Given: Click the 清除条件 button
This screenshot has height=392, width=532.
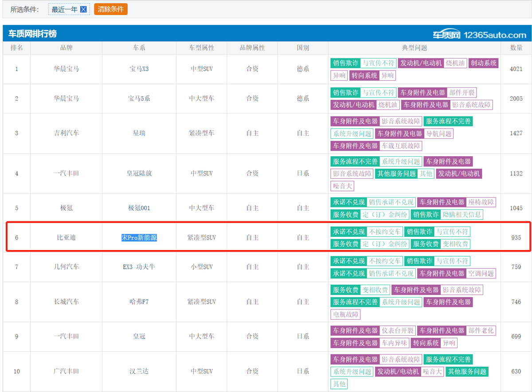Looking at the screenshot, I should coord(110,9).
